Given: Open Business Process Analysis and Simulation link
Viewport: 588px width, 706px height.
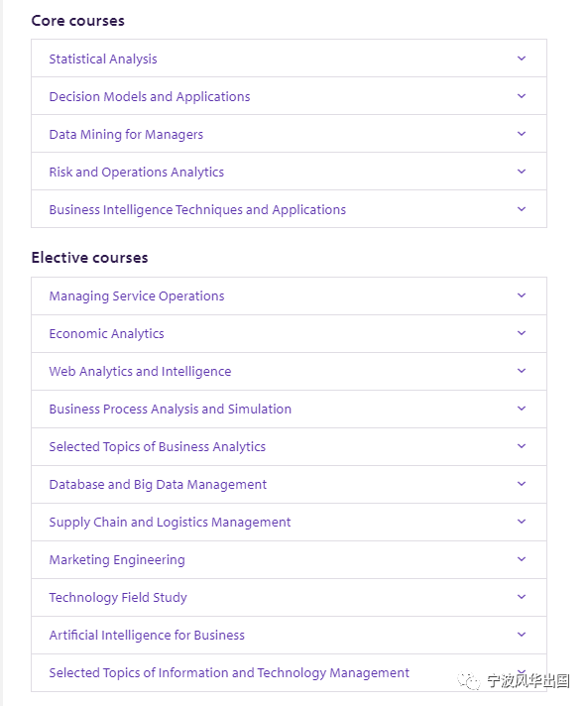Looking at the screenshot, I should pyautogui.click(x=171, y=409).
